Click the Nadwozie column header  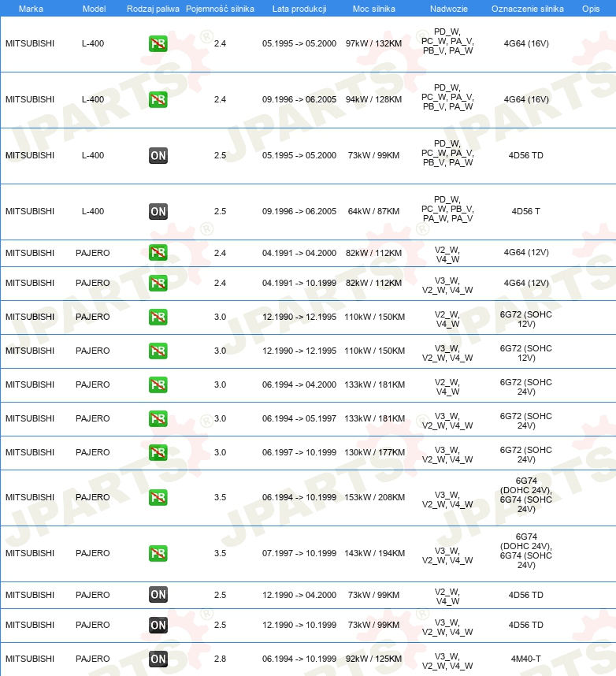tap(449, 9)
